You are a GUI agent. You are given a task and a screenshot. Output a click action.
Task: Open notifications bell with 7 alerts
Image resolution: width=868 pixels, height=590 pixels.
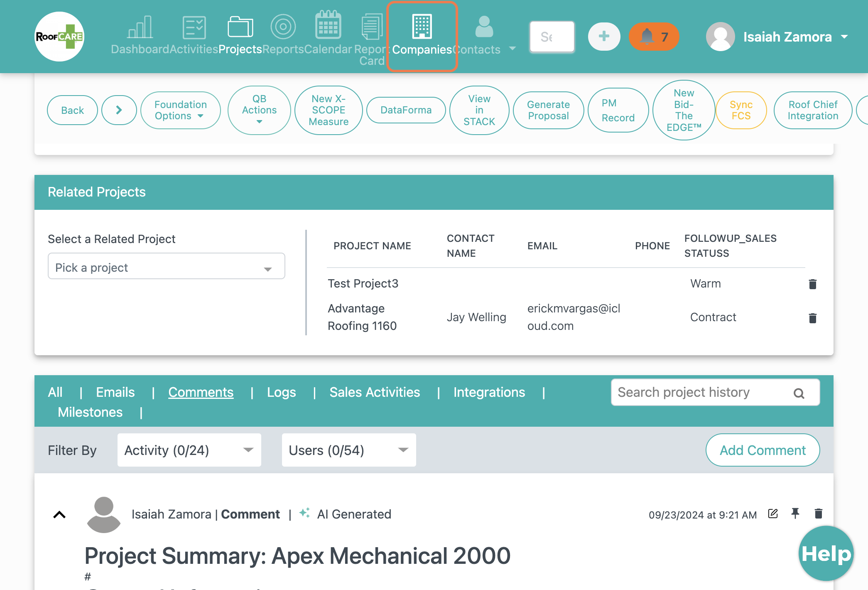point(654,37)
